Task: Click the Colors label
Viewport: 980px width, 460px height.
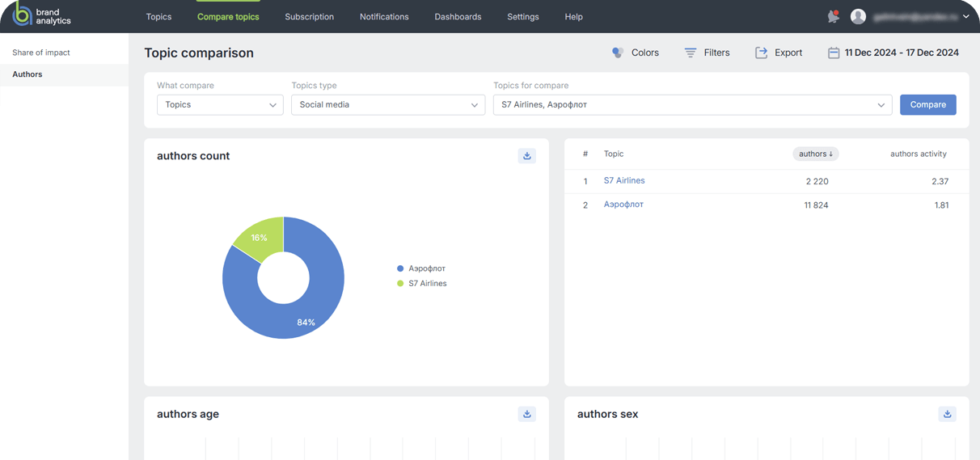Action: 645,53
